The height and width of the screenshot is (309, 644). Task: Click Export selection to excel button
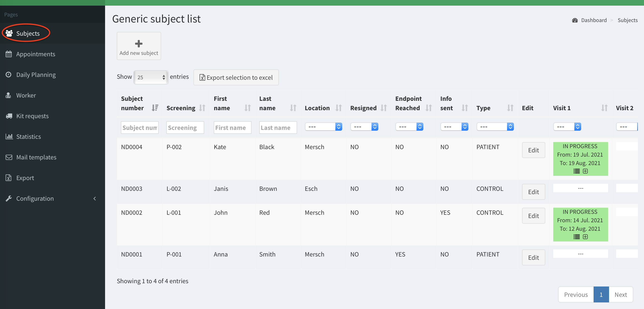[236, 78]
